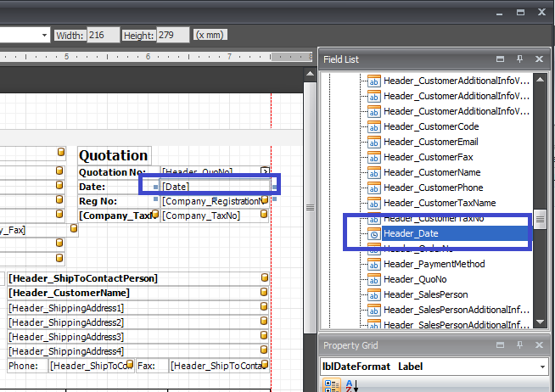Image resolution: width=555 pixels, height=392 pixels.
Task: Select the 'Fax:' label beside Phone
Action: (152, 366)
